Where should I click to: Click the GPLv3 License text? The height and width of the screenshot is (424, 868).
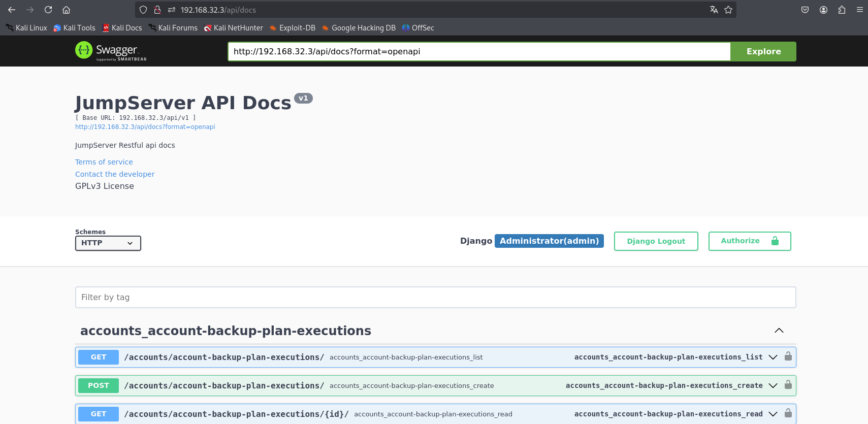(x=105, y=186)
